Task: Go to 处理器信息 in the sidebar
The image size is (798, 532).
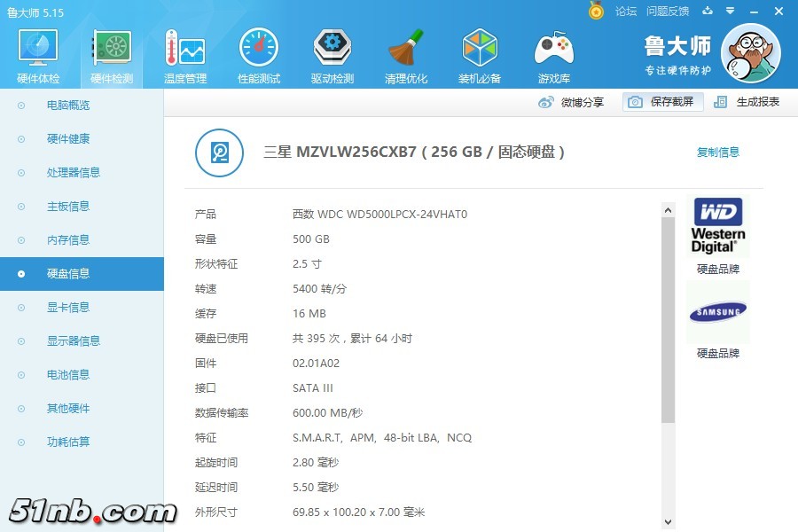Action: point(73,173)
